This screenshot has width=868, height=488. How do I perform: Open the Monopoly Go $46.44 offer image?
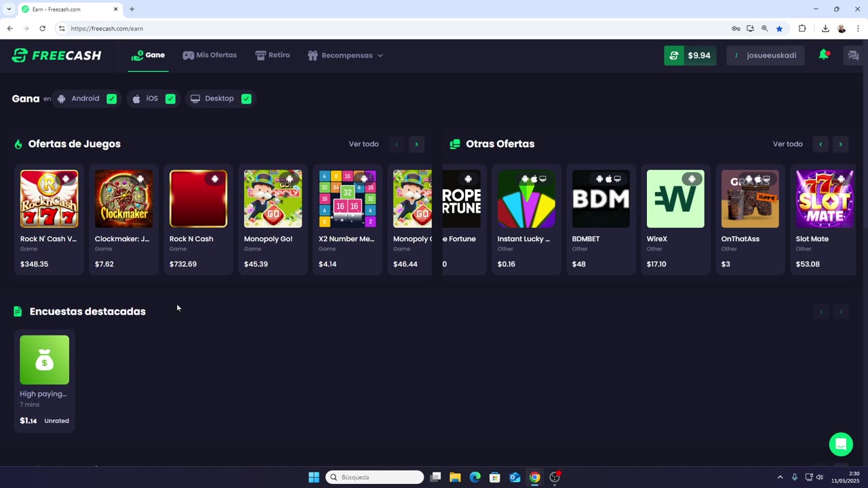pyautogui.click(x=412, y=199)
